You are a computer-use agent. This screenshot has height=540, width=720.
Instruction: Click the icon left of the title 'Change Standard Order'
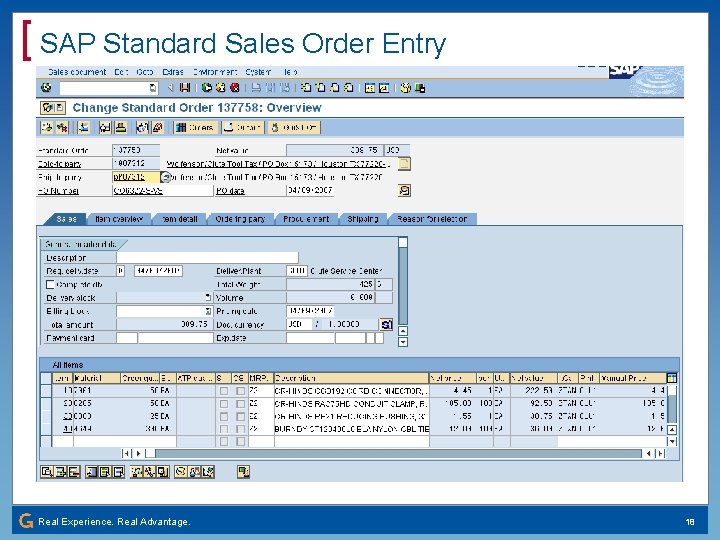pos(52,108)
